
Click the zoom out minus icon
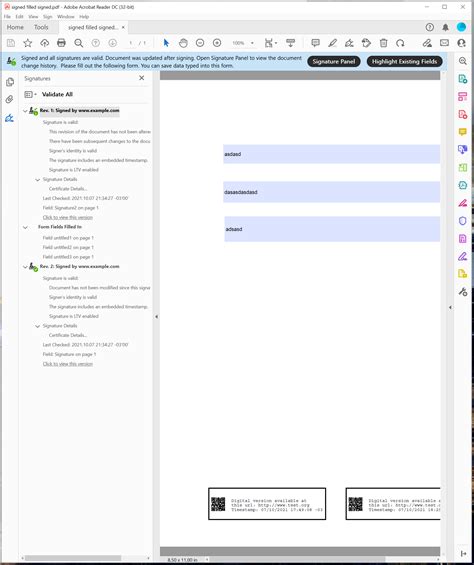coord(200,43)
